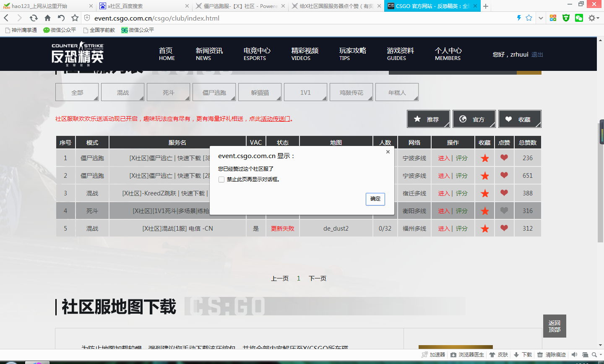
Task: Open the settings gear dropdown arrow
Action: coord(598,18)
